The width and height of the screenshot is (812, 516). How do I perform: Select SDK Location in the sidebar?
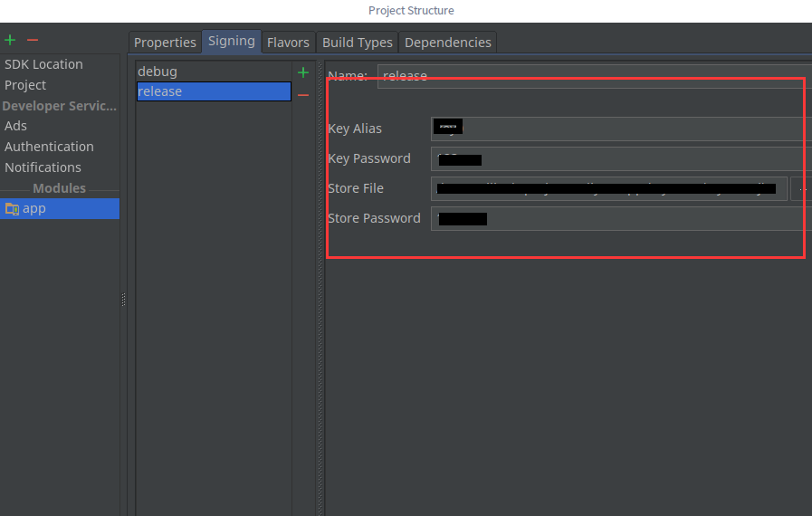pos(44,64)
